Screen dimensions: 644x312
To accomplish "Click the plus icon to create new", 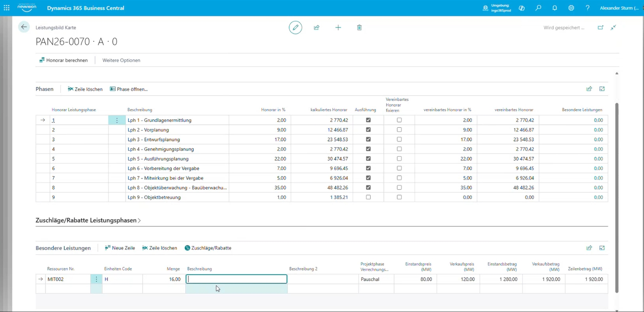I will click(338, 28).
